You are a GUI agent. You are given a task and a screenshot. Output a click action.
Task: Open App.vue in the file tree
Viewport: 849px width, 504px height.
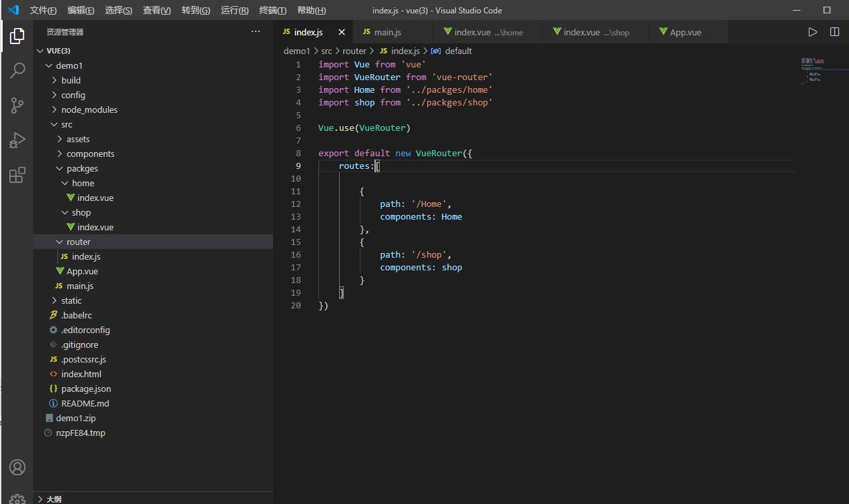[x=153, y=271]
